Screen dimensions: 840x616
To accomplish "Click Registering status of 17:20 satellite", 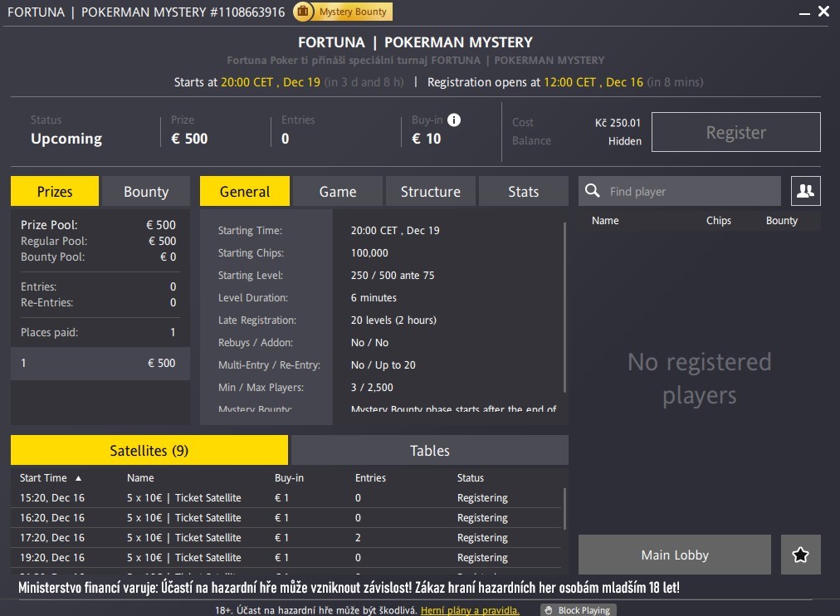I will (482, 538).
